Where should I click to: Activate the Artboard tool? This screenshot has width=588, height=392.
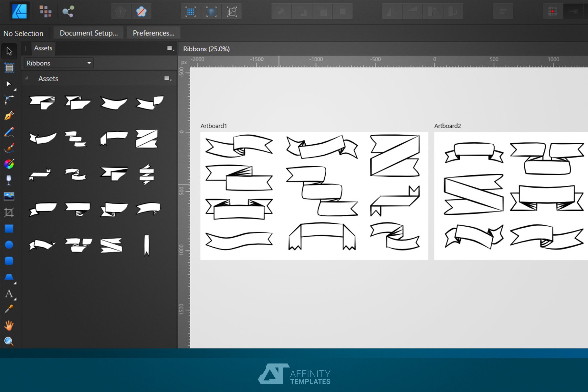pyautogui.click(x=9, y=68)
